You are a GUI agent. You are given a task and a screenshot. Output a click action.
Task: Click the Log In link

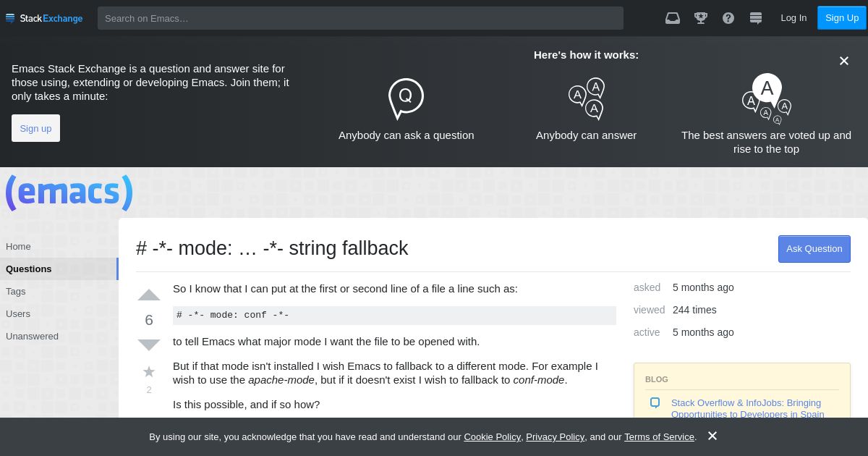pos(793,18)
